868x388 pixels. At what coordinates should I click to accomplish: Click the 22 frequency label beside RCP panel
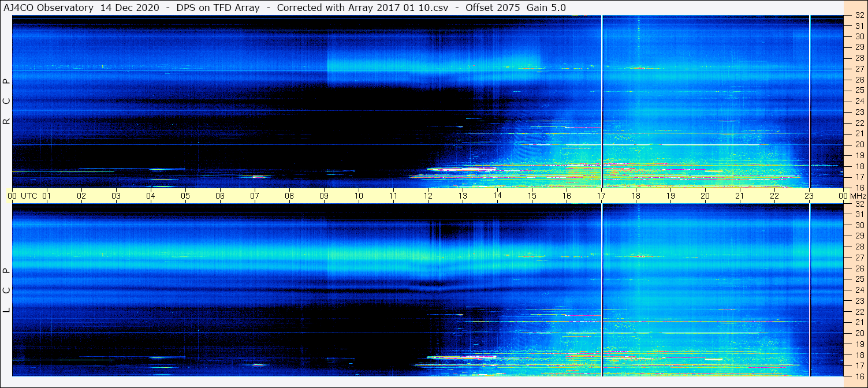pos(859,123)
